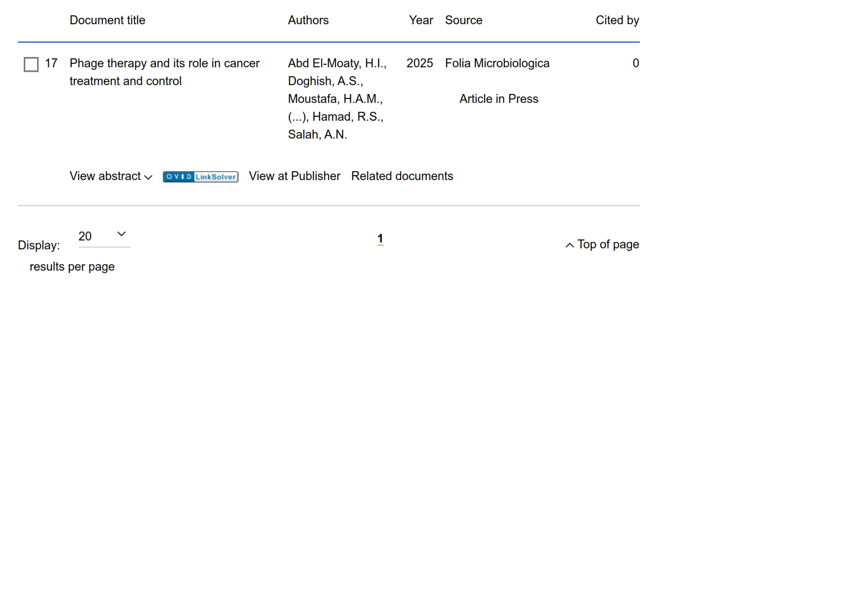Click the Year column header
This screenshot has width=868, height=613.
421,21
